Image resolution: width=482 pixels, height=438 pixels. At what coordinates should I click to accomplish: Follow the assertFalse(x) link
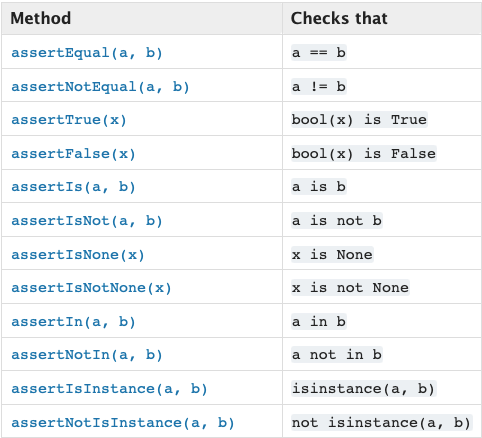click(73, 154)
